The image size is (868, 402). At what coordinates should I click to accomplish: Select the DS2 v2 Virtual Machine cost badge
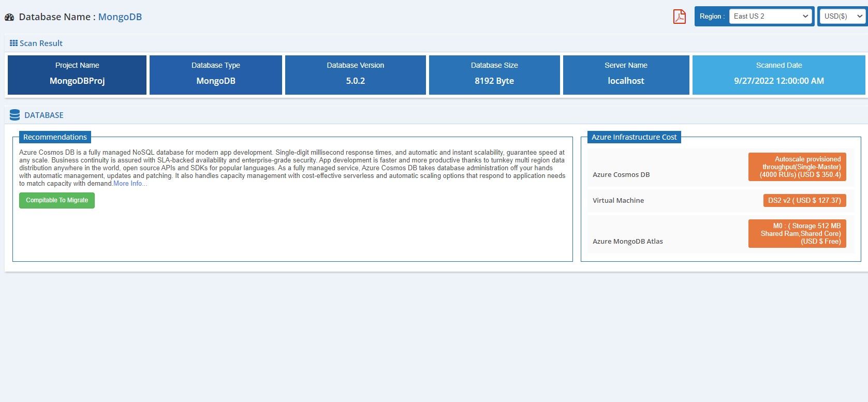click(x=804, y=200)
